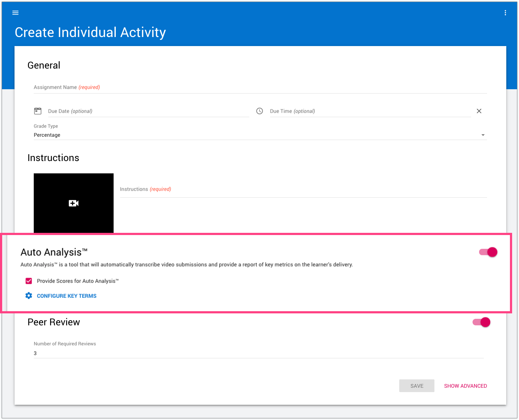Screen dimensions: 519x420
Task: Open the three-dot more options menu
Action: click(x=505, y=13)
